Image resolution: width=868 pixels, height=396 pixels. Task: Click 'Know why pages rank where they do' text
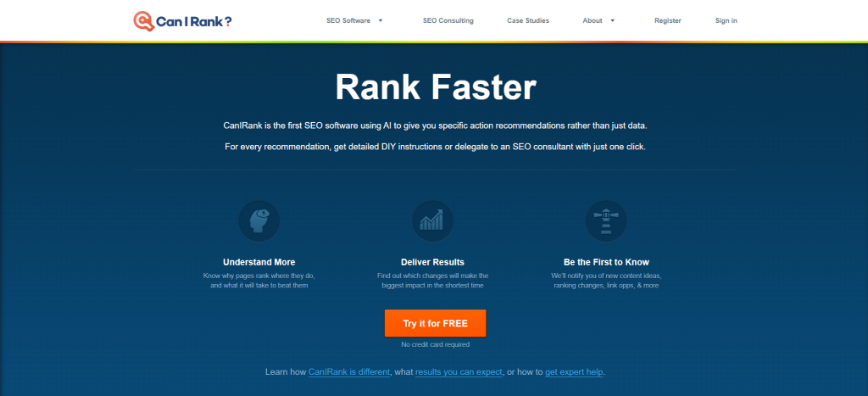coord(259,276)
